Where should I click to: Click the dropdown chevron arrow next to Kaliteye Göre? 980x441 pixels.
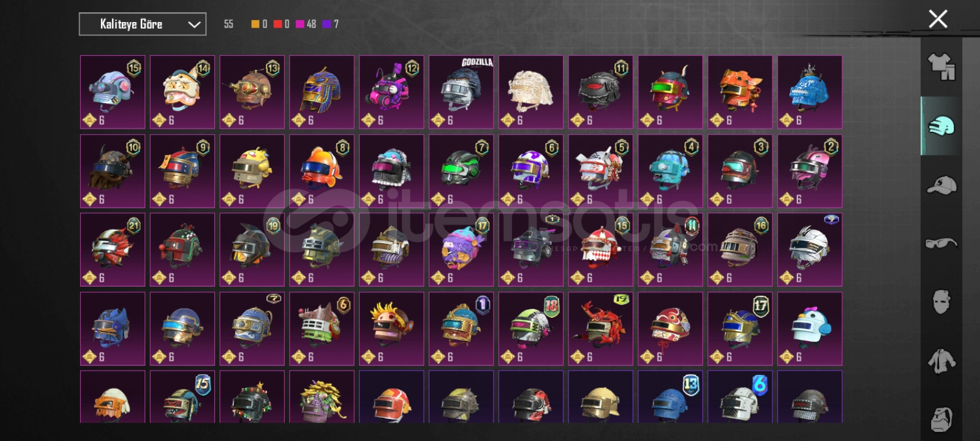pyautogui.click(x=194, y=24)
